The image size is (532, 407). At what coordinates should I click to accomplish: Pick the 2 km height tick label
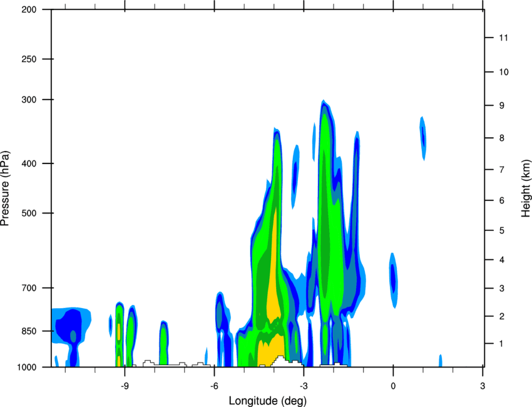[501, 316]
